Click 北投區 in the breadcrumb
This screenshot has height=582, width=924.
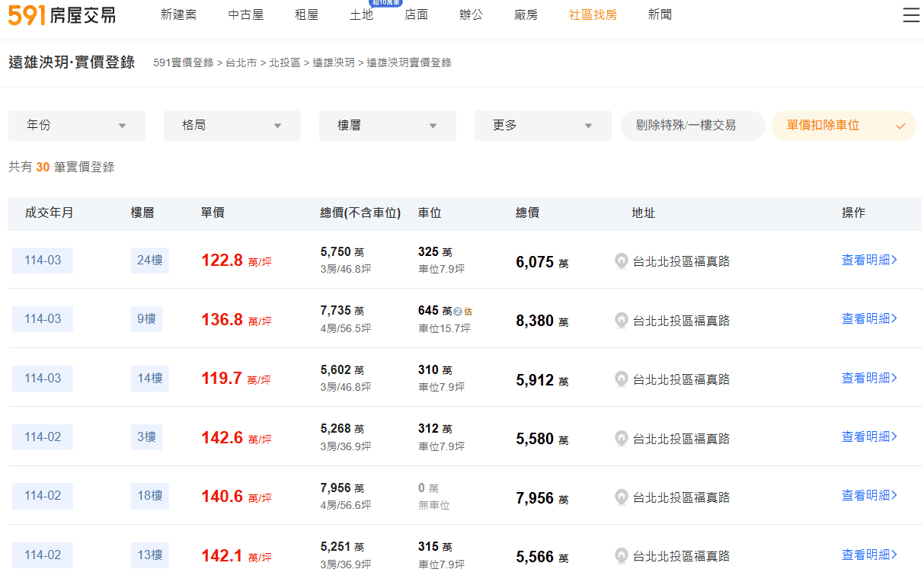[x=285, y=62]
